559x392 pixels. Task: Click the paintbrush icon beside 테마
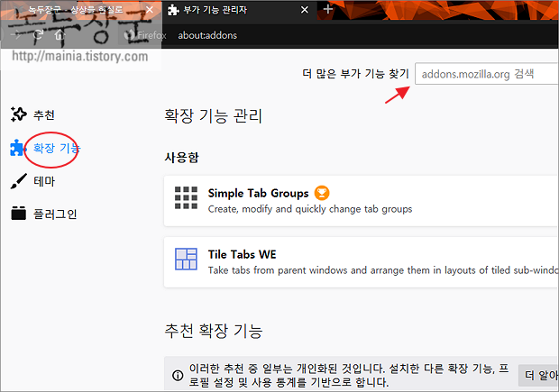(x=19, y=181)
